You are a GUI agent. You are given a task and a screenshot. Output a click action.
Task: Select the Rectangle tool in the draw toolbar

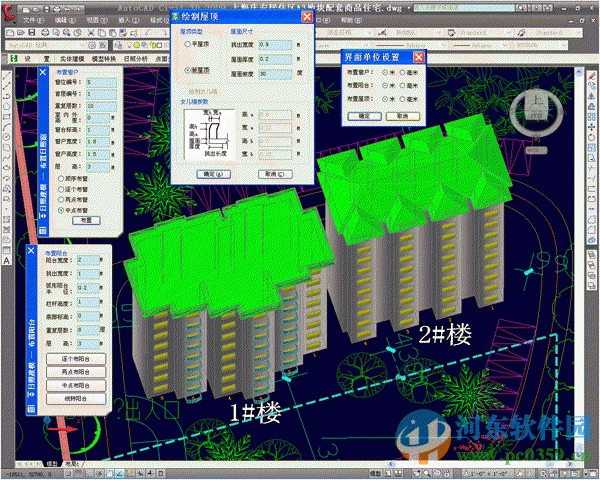tap(7, 117)
